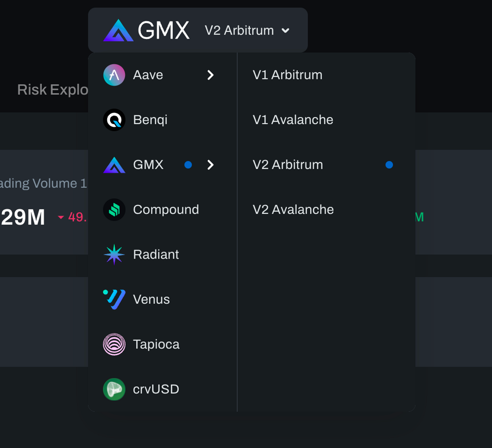Click the large GMX header logo
The height and width of the screenshot is (448, 492).
click(118, 31)
